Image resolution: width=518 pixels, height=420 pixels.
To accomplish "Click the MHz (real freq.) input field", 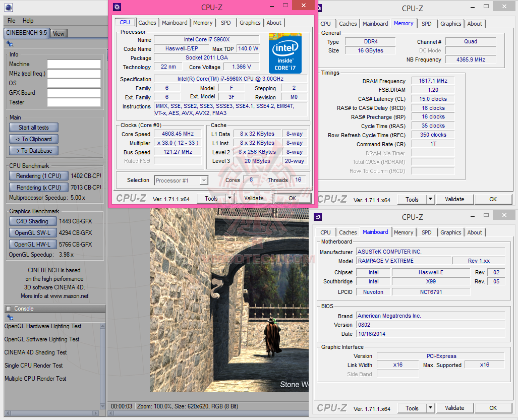I will [x=74, y=74].
